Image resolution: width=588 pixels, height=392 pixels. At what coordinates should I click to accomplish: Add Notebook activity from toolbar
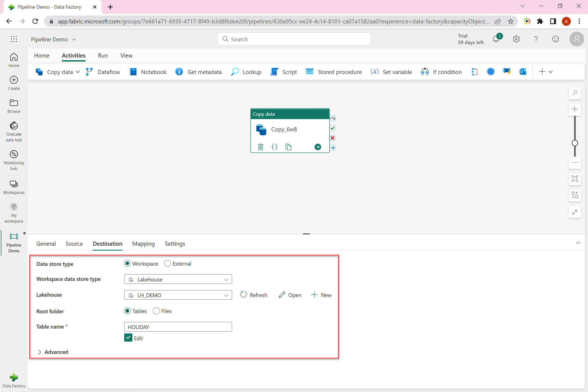point(148,72)
